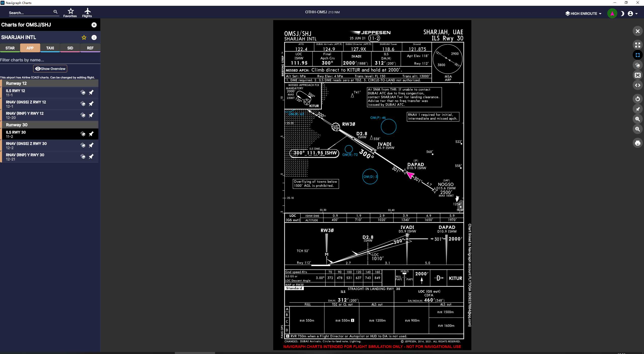Focus the Filter charts by name field
This screenshot has height=354, width=644.
point(50,60)
